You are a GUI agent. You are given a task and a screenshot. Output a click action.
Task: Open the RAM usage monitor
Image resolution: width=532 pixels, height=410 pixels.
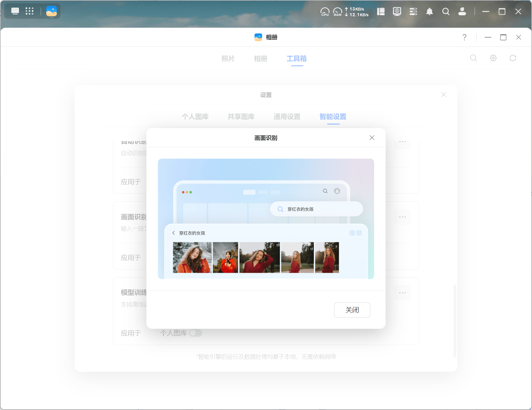pyautogui.click(x=337, y=12)
